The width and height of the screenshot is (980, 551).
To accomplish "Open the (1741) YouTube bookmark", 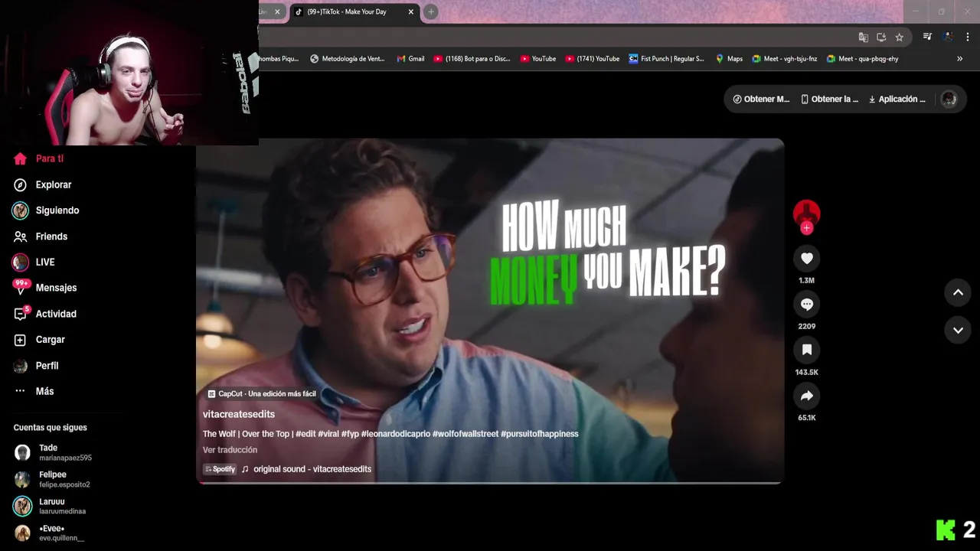I will click(x=592, y=59).
